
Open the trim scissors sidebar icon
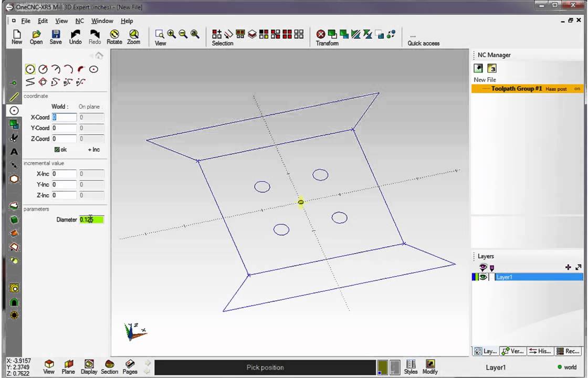[14, 138]
